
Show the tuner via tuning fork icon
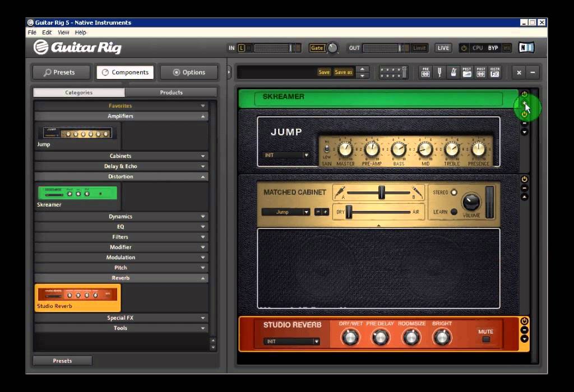tap(439, 72)
